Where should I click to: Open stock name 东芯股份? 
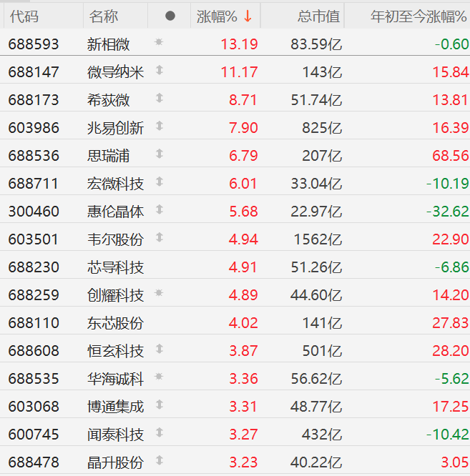click(115, 323)
